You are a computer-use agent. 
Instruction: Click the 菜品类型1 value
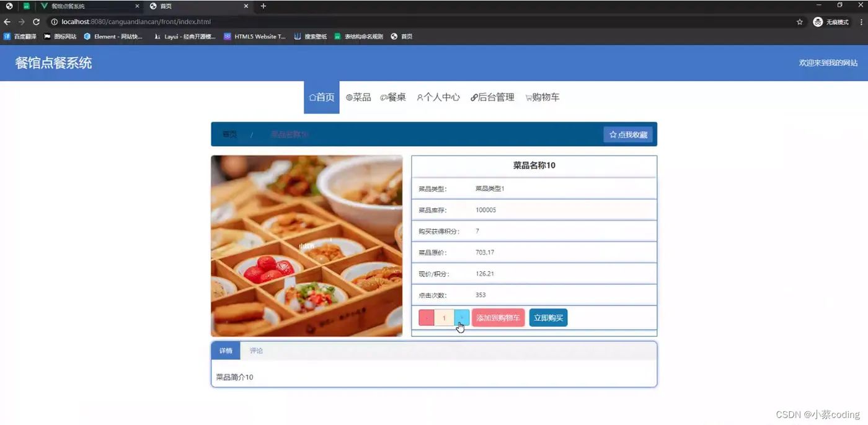(490, 188)
